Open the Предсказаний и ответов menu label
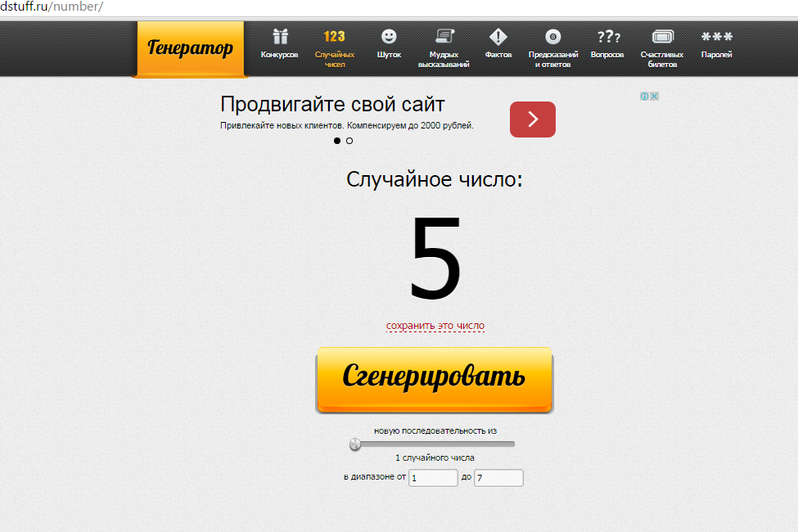This screenshot has height=532, width=798. (553, 60)
